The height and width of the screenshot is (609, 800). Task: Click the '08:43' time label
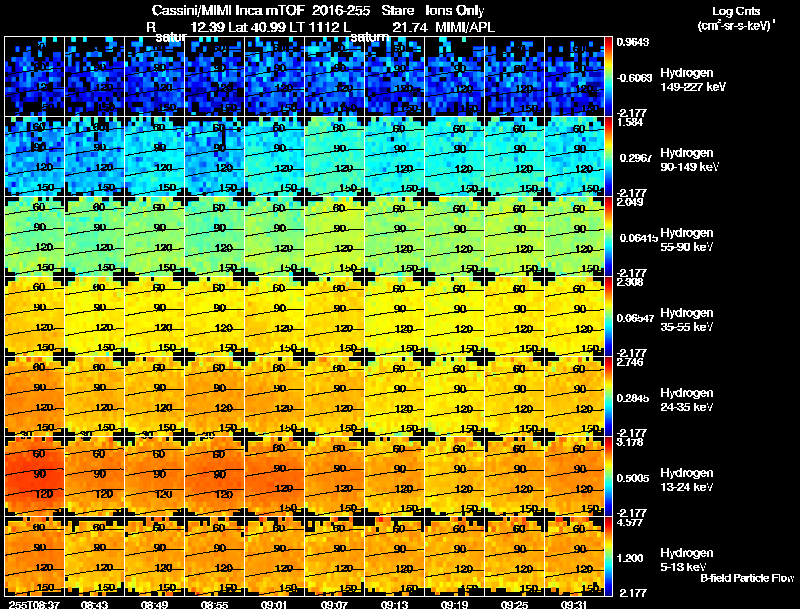point(94,604)
